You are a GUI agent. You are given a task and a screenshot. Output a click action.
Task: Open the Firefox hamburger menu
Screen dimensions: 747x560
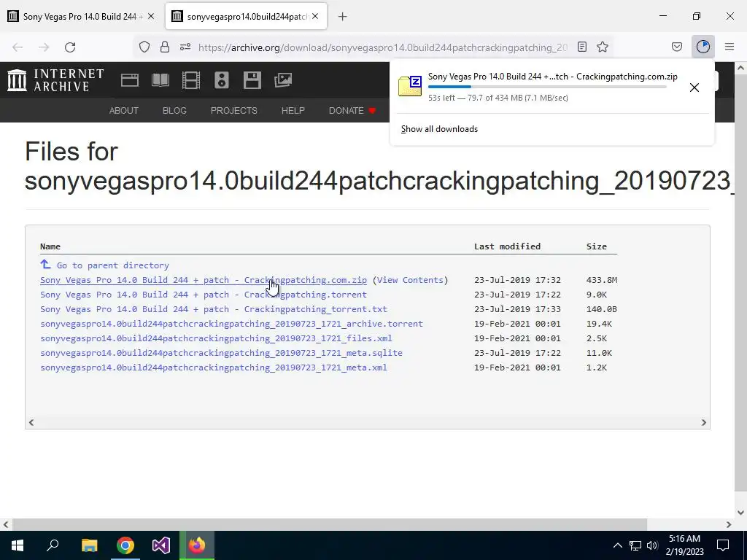pos(729,47)
